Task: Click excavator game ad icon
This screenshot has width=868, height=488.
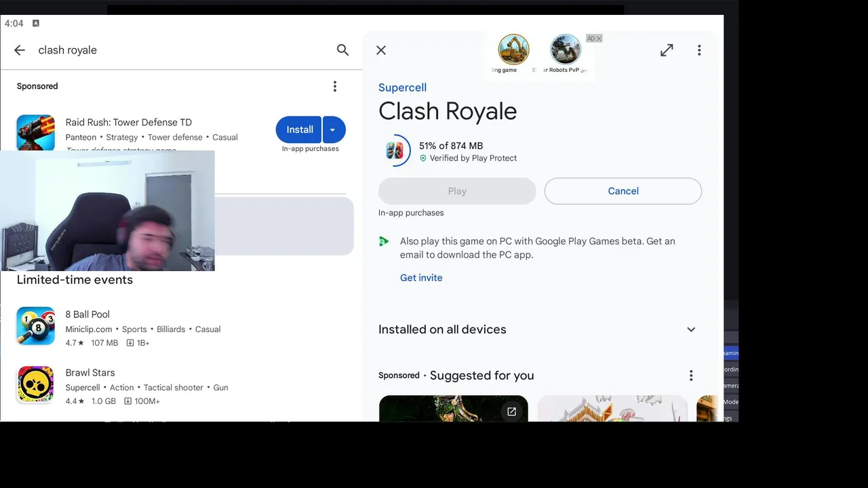Action: (513, 49)
